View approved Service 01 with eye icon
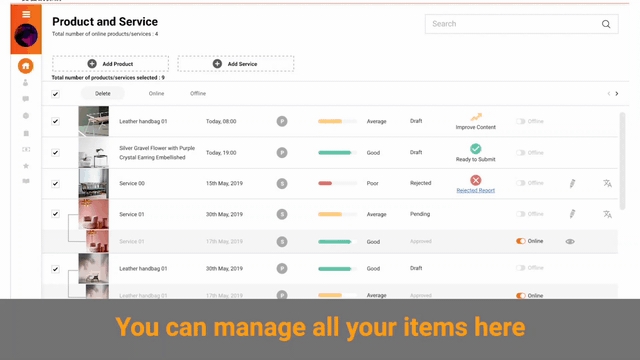The width and height of the screenshot is (640, 360). [x=570, y=242]
